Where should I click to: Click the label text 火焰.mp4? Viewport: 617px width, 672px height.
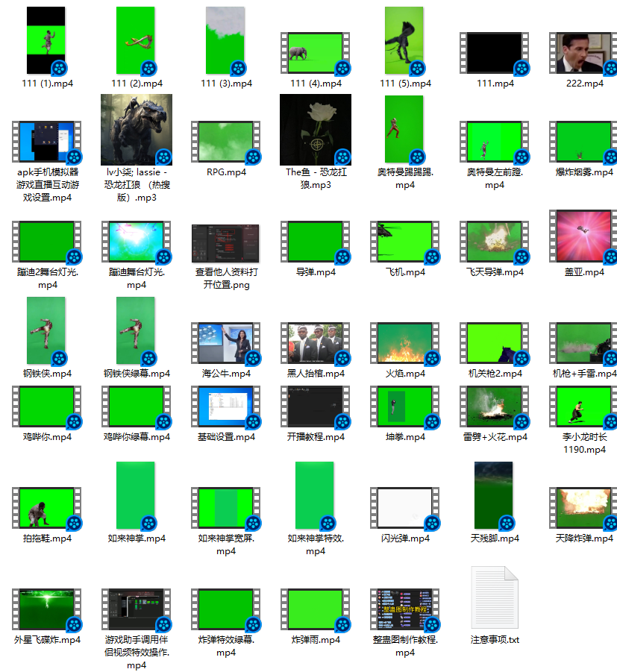point(405,374)
